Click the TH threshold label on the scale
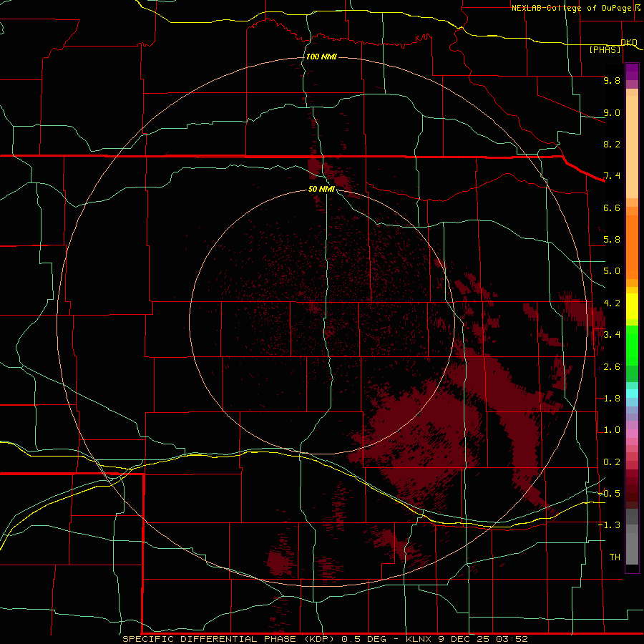This screenshot has width=644, height=644. coord(615,557)
